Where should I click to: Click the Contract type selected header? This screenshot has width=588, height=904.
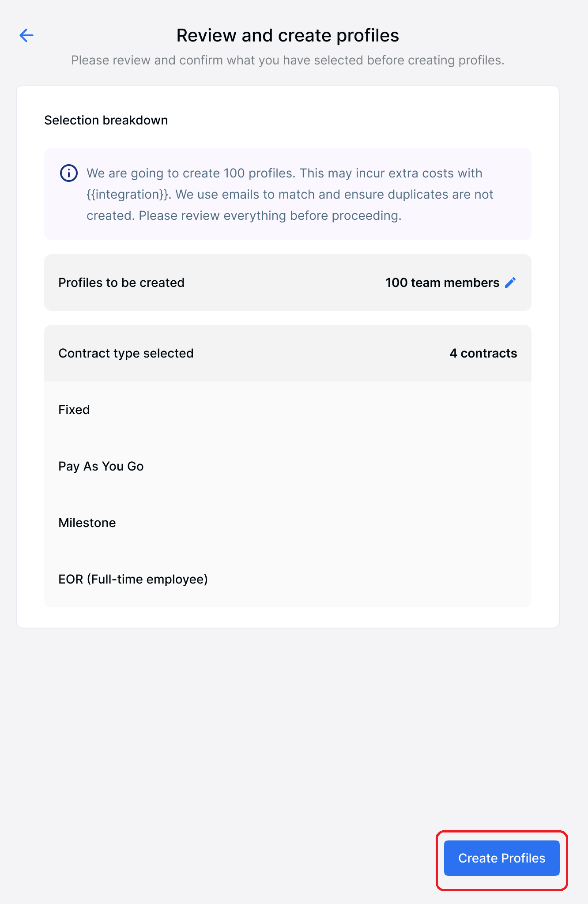[288, 353]
